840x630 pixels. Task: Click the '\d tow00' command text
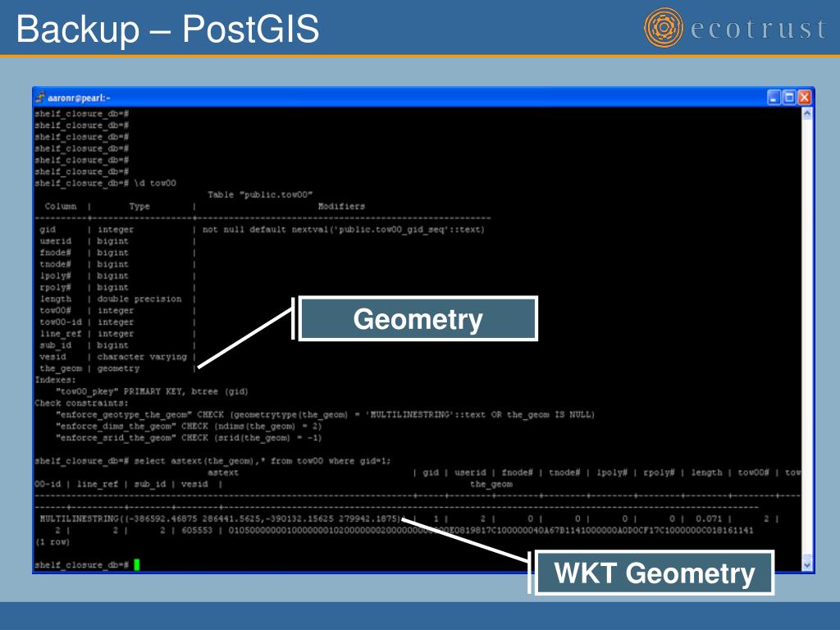tap(155, 183)
